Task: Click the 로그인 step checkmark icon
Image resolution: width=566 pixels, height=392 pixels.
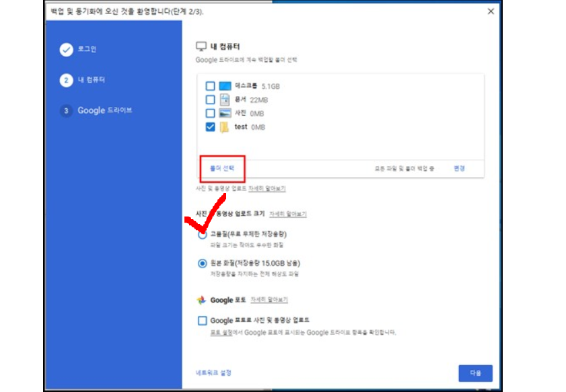Action: (66, 50)
